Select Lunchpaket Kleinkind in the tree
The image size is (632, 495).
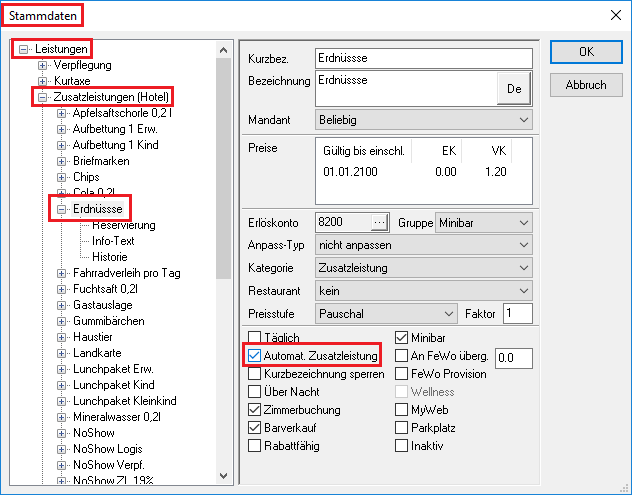pyautogui.click(x=125, y=401)
